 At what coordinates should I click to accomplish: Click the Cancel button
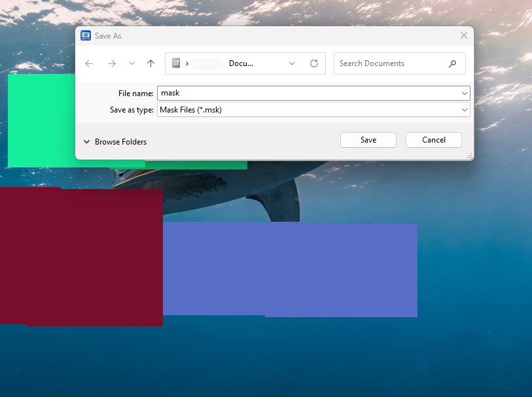pos(433,139)
